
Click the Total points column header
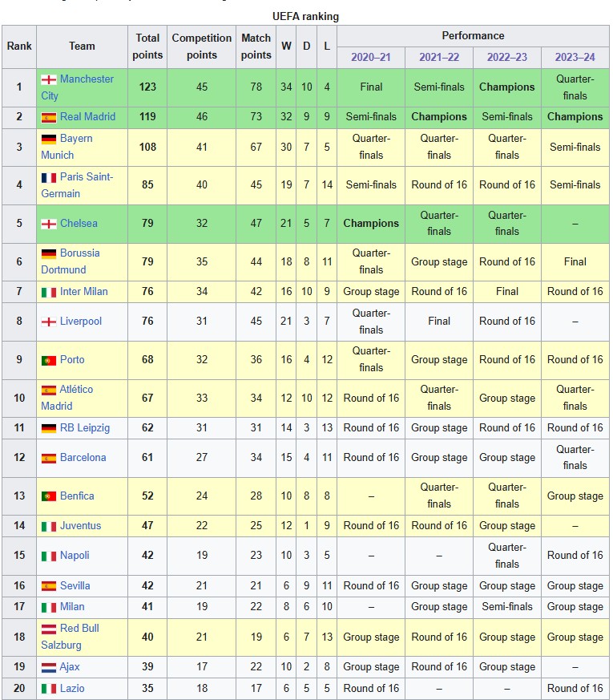point(147,47)
